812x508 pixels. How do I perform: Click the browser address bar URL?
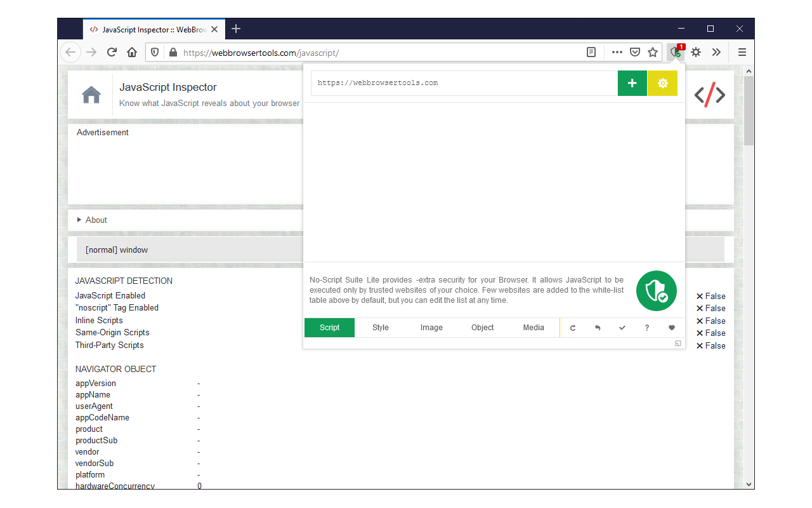click(x=261, y=53)
